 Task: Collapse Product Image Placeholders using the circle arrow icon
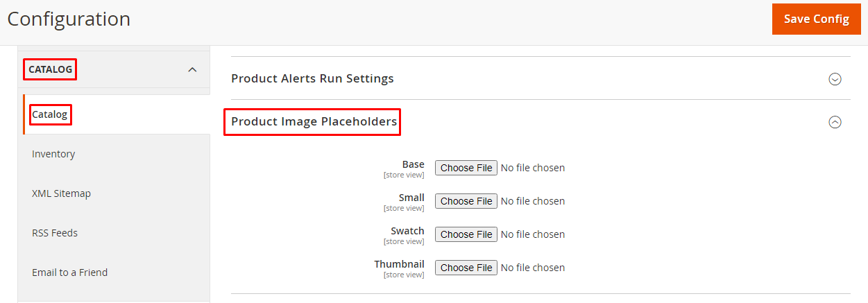pyautogui.click(x=835, y=122)
